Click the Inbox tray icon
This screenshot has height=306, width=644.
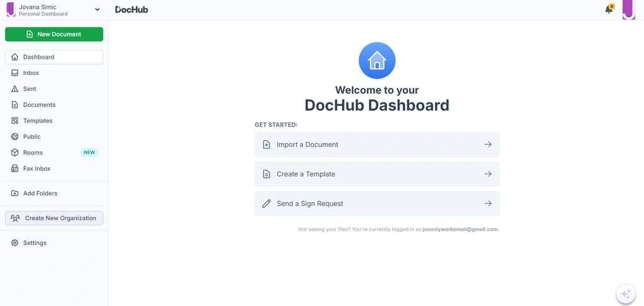coord(15,73)
